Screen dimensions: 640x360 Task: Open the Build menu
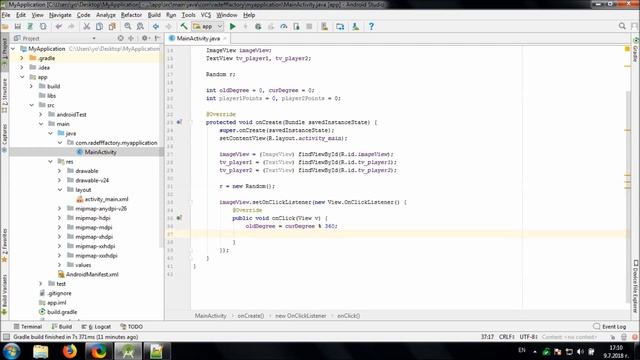pyautogui.click(x=154, y=15)
